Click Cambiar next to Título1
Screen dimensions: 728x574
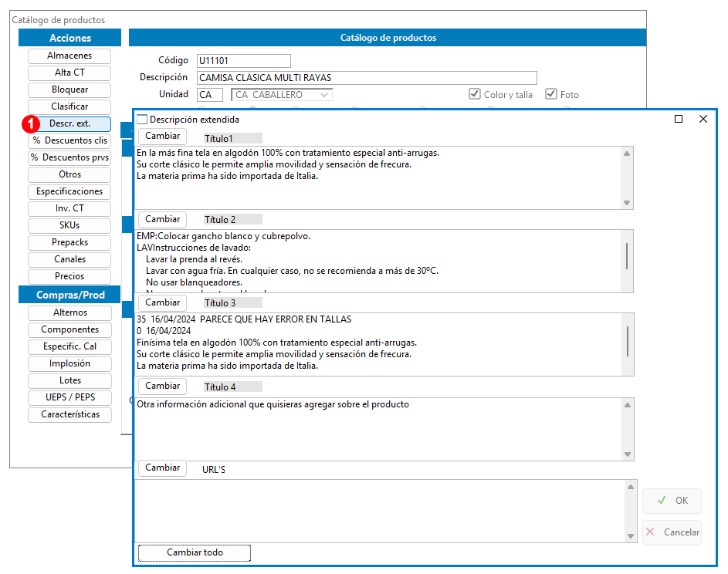(x=162, y=136)
